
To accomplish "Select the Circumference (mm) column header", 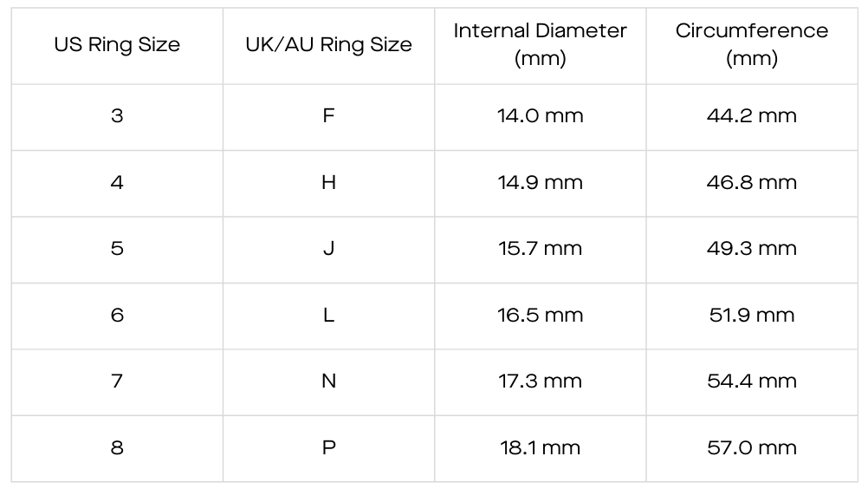I will [x=752, y=45].
